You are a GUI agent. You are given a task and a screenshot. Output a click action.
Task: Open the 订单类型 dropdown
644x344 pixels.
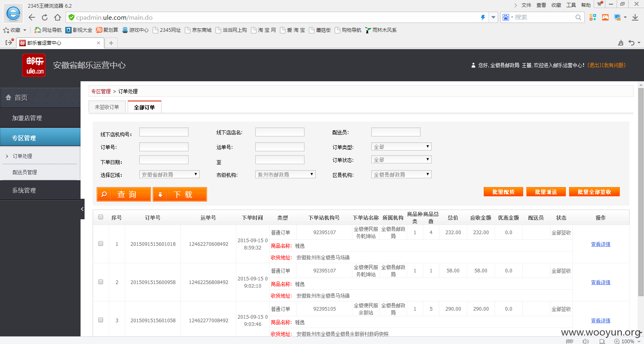point(401,147)
